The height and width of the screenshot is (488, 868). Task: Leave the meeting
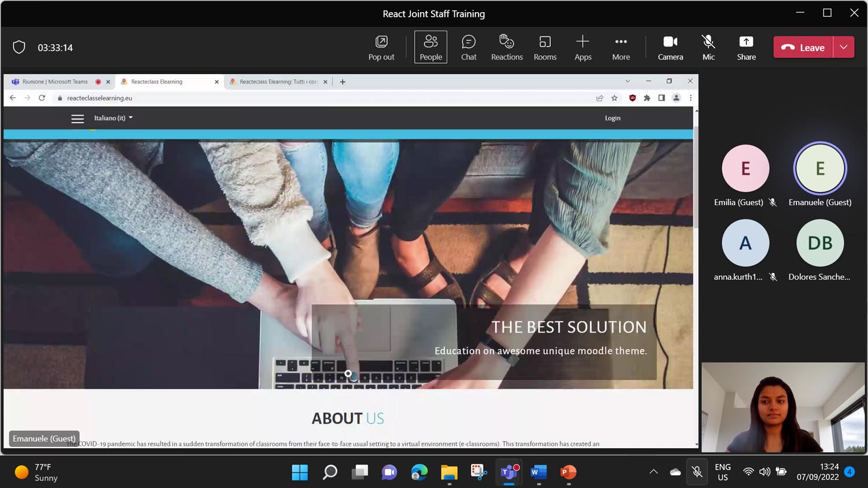pos(803,47)
